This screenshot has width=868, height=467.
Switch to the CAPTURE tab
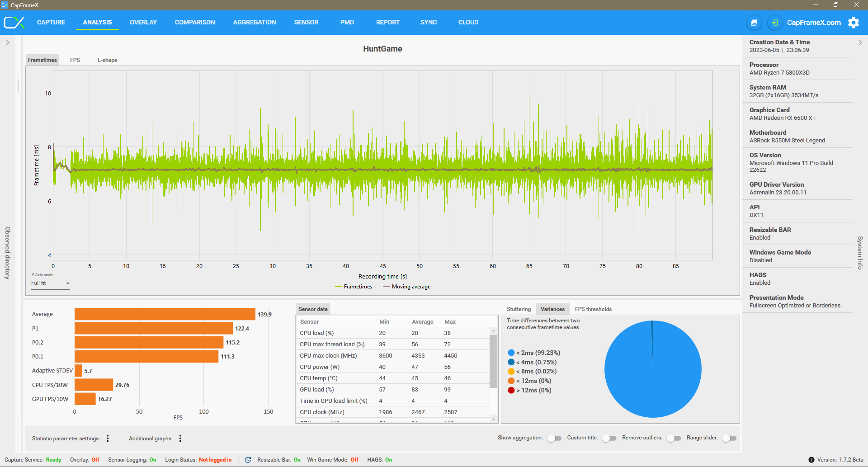51,22
